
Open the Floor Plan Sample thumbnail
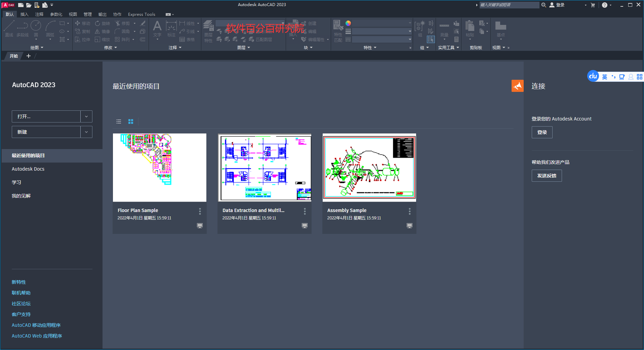coord(160,168)
